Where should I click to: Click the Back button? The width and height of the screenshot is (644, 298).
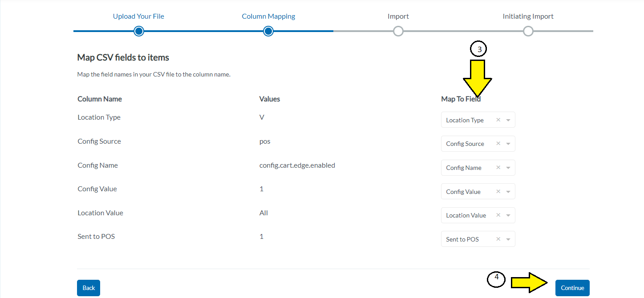click(x=88, y=288)
